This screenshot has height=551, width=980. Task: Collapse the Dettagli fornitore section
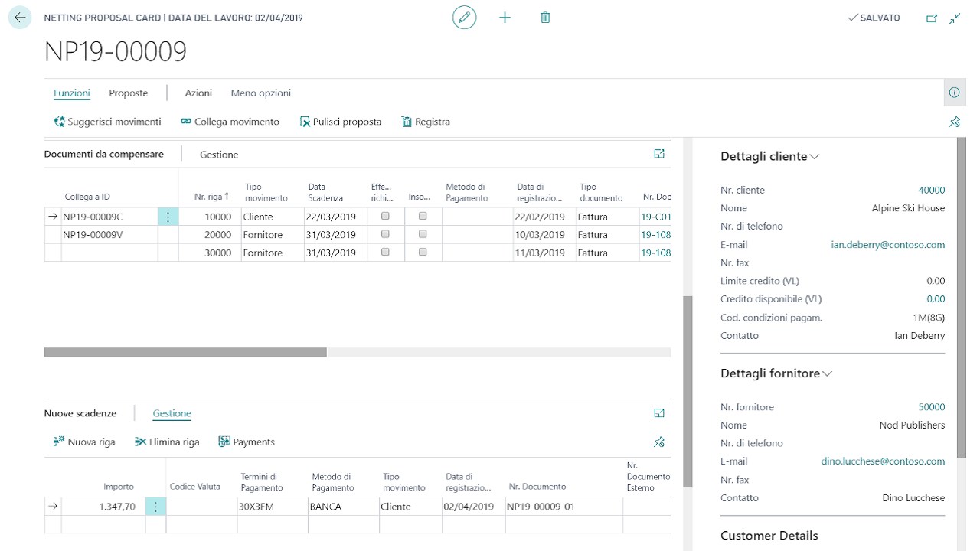(827, 373)
